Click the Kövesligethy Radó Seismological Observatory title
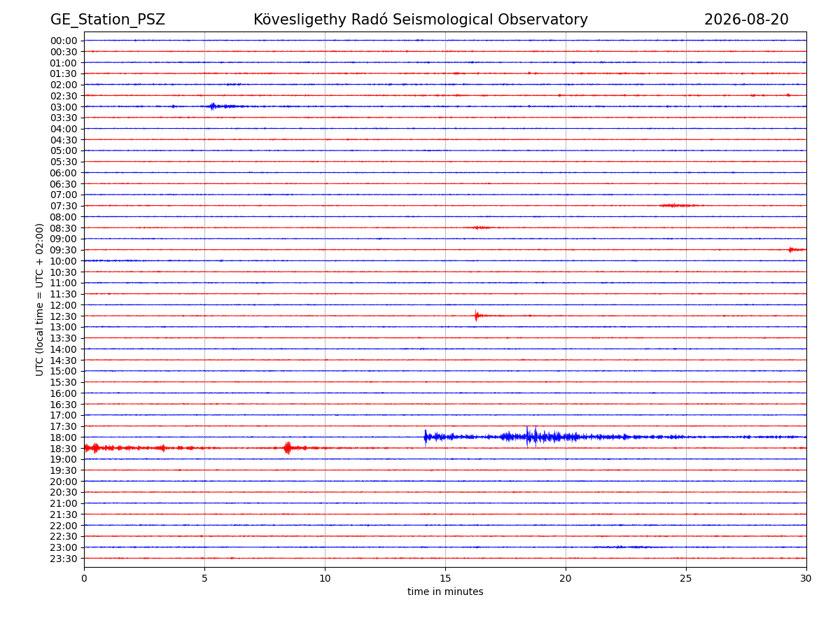 tap(421, 20)
